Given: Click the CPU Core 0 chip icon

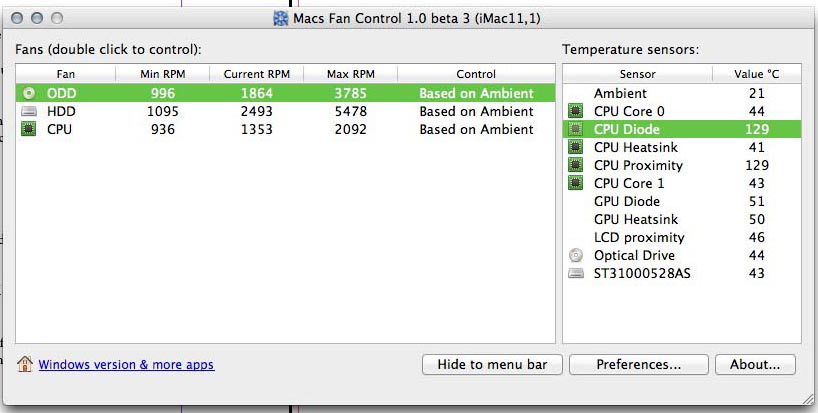Looking at the screenshot, I should (575, 111).
